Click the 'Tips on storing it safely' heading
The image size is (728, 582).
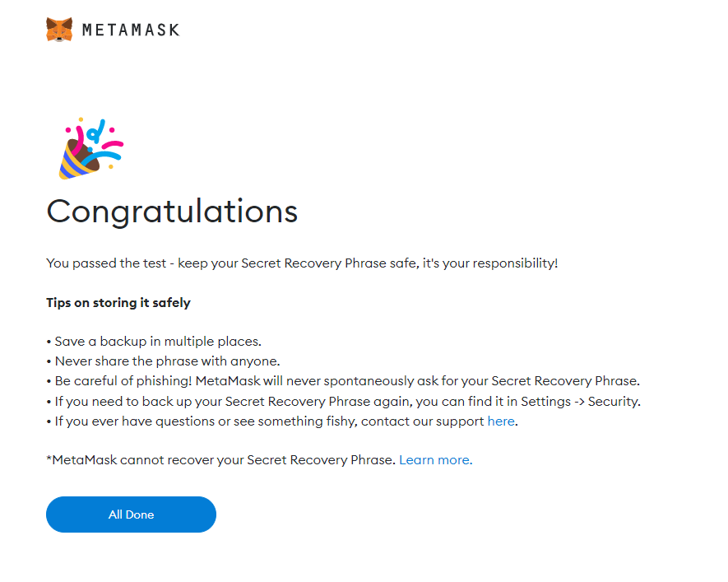tap(118, 303)
